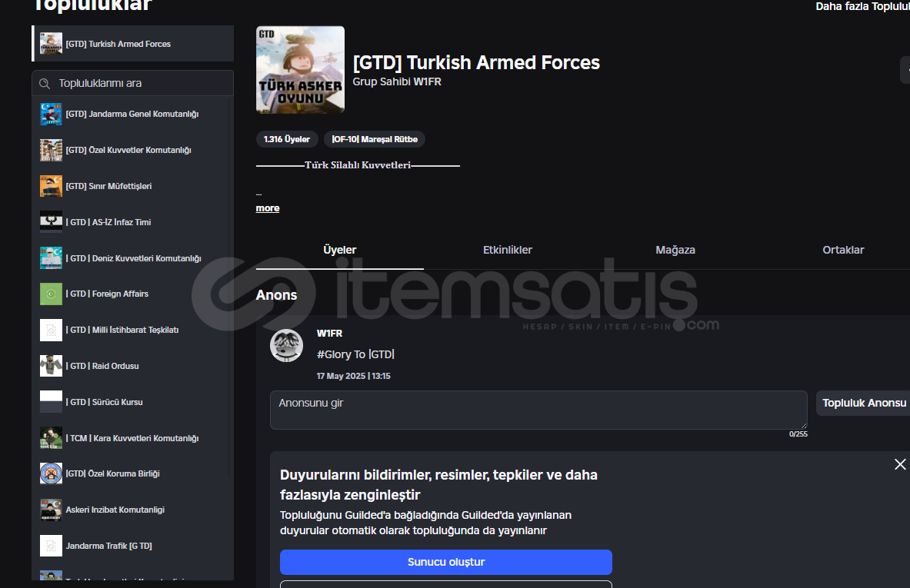This screenshot has width=910, height=588.
Task: Click the [GTD] Turkish Armed Forces sidebar label
Action: (x=118, y=44)
